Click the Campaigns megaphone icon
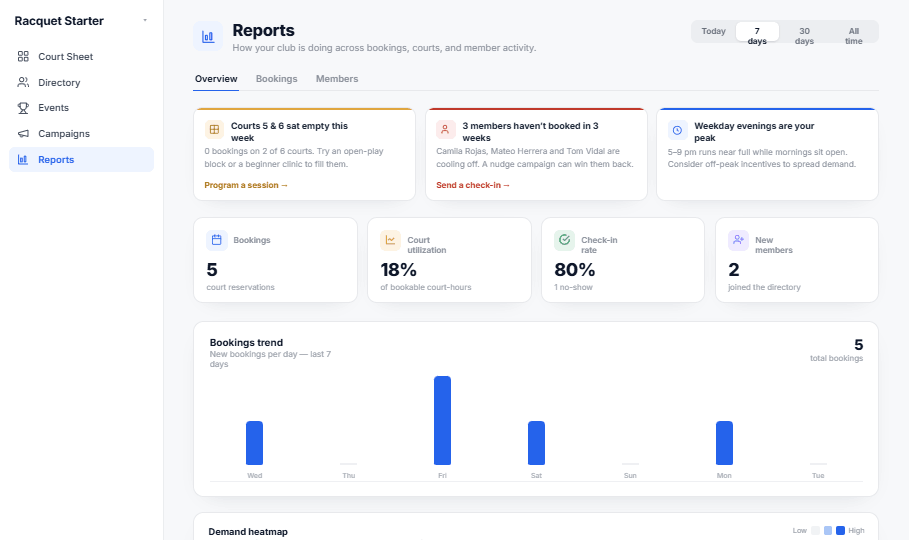Screen dimensions: 909x540 coord(23,133)
